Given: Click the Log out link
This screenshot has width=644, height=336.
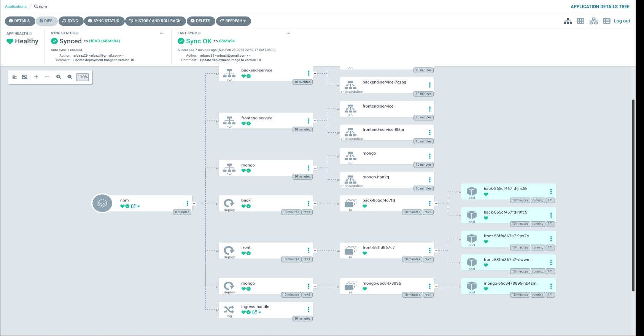Looking at the screenshot, I should (x=622, y=21).
